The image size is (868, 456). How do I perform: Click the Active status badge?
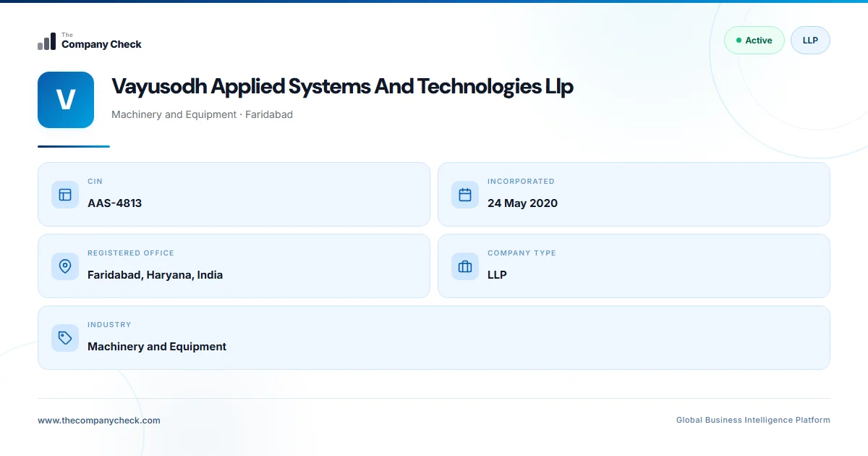tap(754, 41)
